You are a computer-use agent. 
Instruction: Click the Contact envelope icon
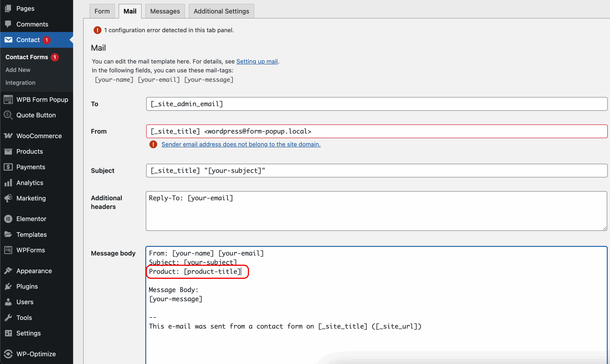8,40
